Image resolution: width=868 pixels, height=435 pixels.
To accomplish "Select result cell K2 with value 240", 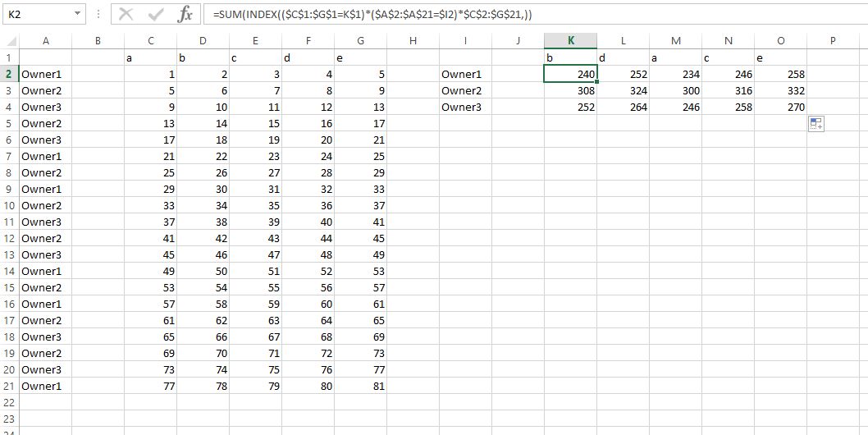I will coord(570,74).
